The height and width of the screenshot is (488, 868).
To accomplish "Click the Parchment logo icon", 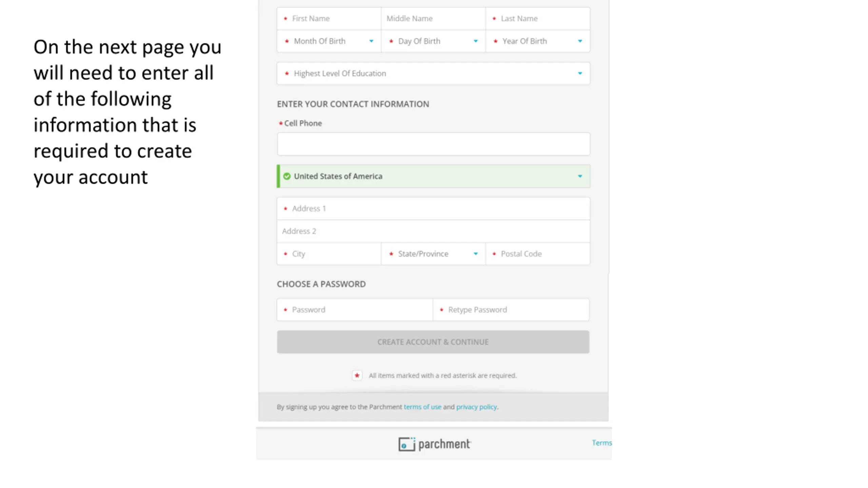I will click(x=407, y=444).
